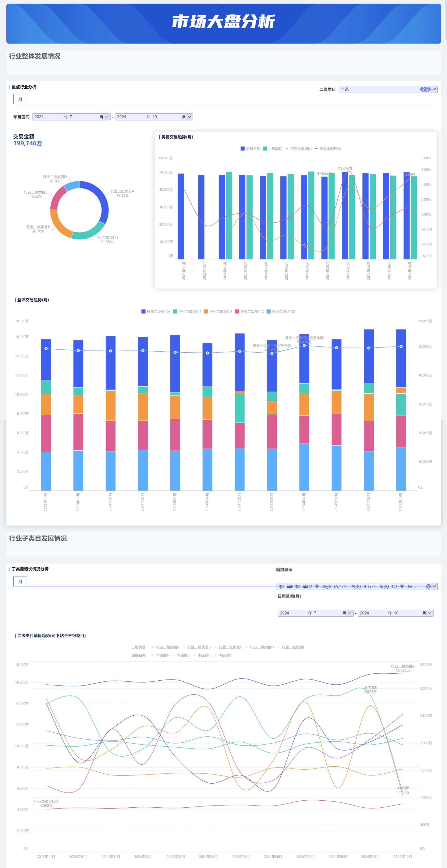The height and width of the screenshot is (868, 447).
Task: Select 月 tab under 子类目增长情况分析
Action: click(x=20, y=582)
